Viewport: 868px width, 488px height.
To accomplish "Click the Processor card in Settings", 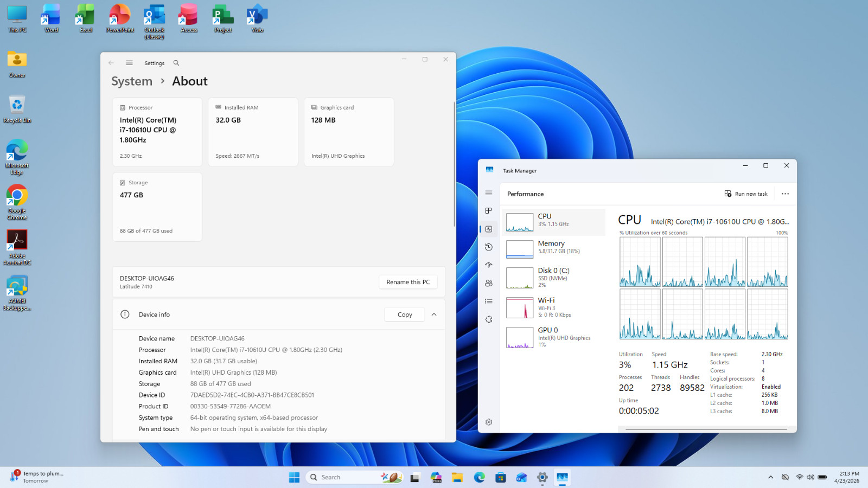I will click(x=157, y=132).
